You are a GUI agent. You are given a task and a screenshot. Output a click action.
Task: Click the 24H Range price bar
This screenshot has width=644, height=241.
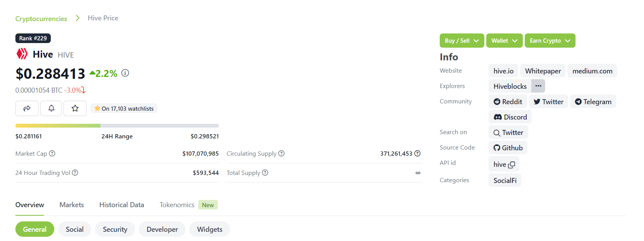(x=117, y=126)
